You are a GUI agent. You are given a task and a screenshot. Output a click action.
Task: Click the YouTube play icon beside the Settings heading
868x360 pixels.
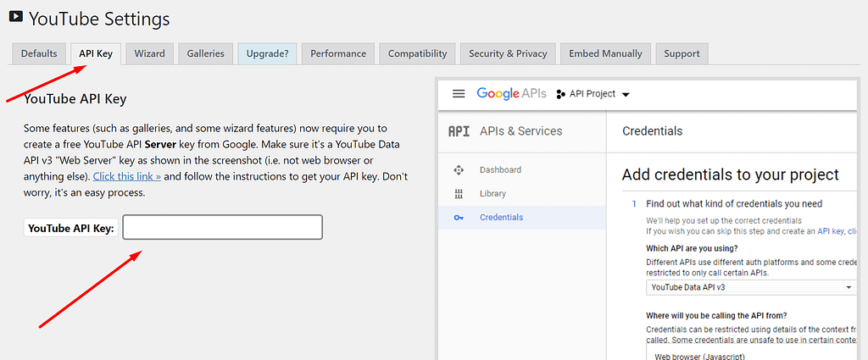click(x=15, y=16)
